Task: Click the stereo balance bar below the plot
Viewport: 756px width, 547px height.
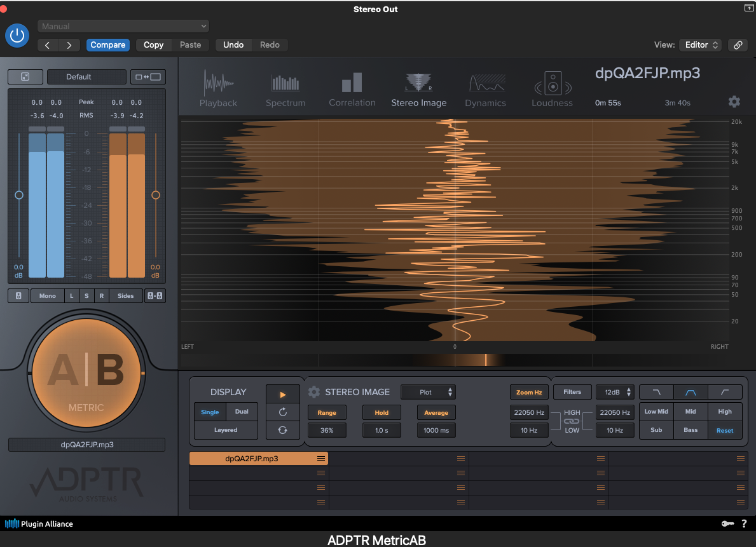Action: pos(455,360)
